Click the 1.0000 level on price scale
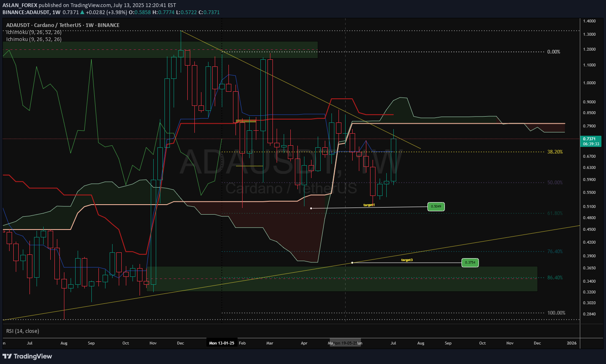Viewport: 606px width, 364px height. pyautogui.click(x=589, y=83)
